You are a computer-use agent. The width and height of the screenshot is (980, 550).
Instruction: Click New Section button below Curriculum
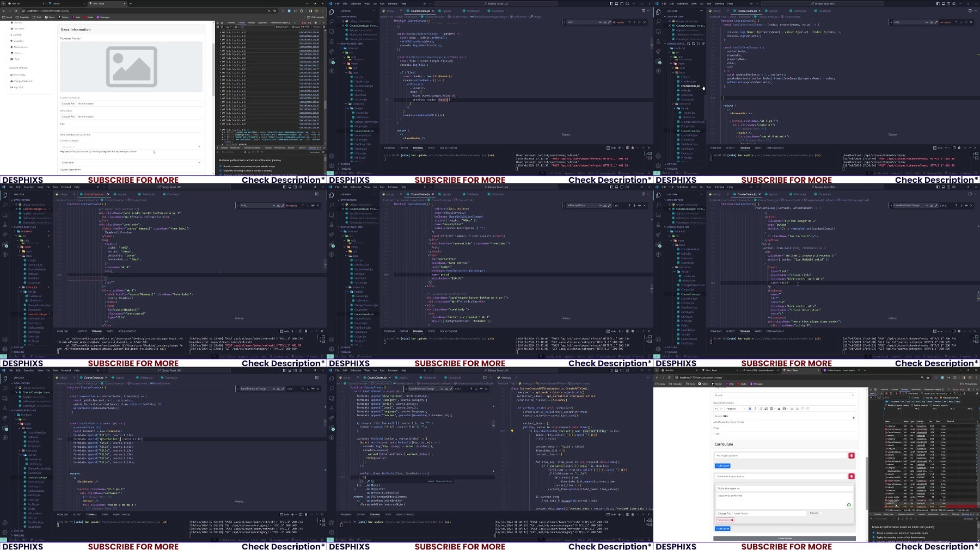pyautogui.click(x=785, y=538)
